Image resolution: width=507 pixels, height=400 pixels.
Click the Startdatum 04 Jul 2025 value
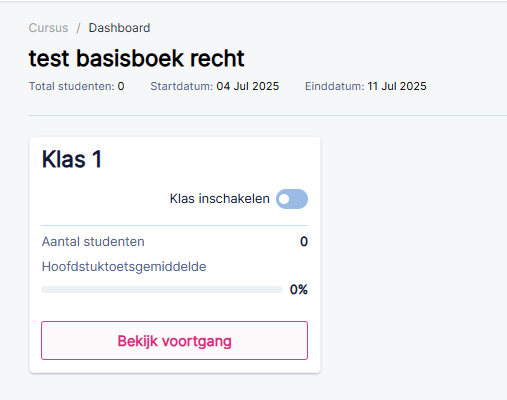pos(248,86)
